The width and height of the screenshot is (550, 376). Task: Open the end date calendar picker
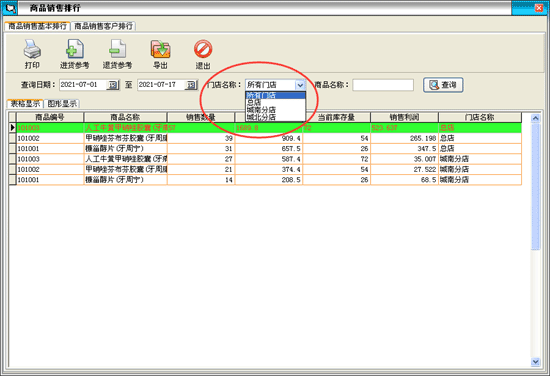click(191, 85)
